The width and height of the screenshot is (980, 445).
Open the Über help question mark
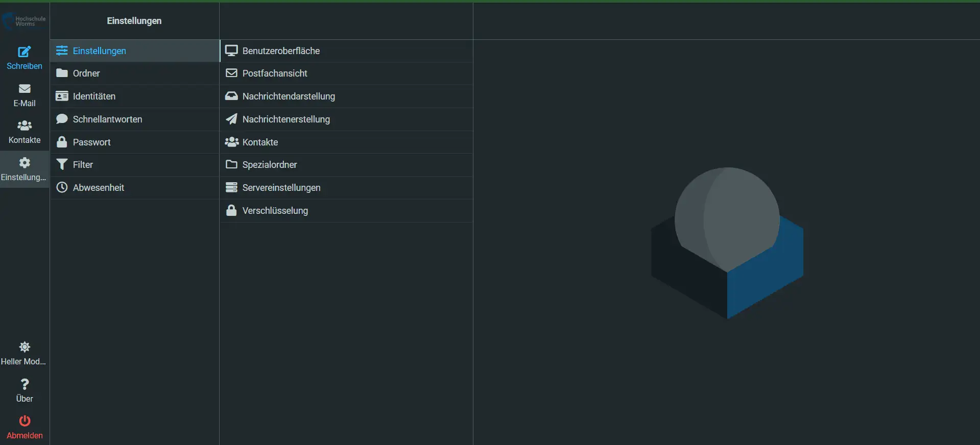(x=25, y=384)
